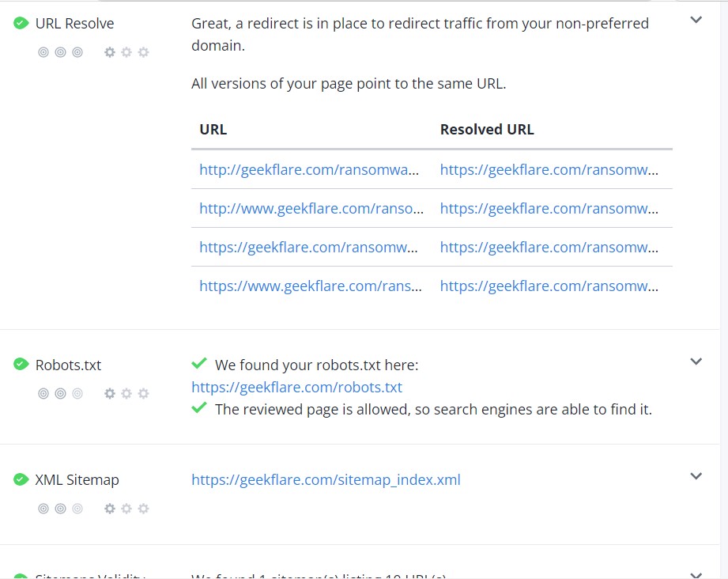The image size is (728, 579).
Task: Open the sitemap_index.xml link
Action: point(326,480)
